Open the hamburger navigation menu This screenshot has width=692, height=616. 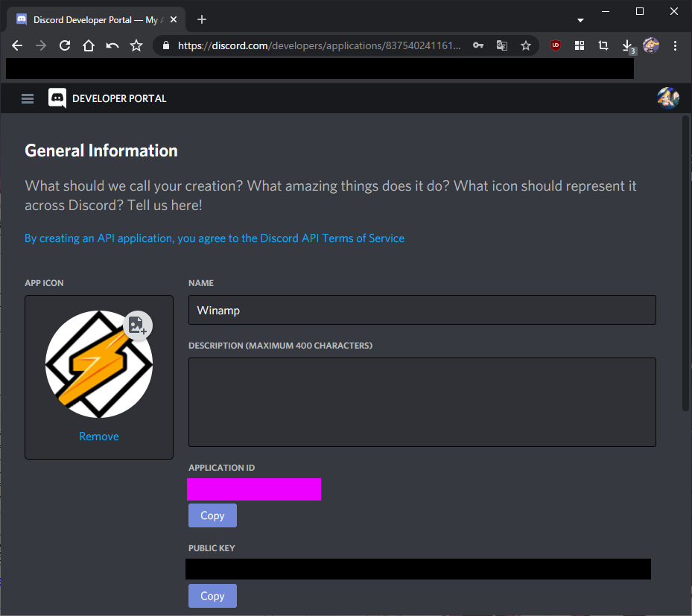point(28,98)
